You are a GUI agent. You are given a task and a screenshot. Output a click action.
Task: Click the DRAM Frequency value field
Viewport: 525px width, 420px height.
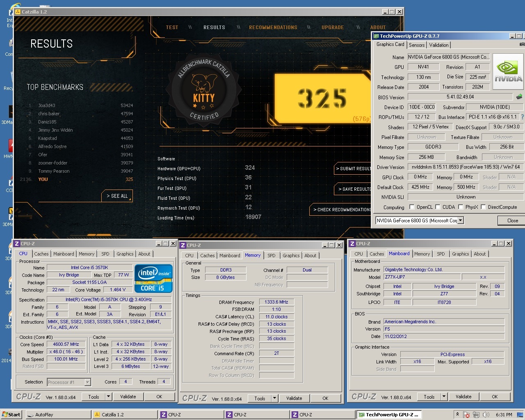[276, 302]
